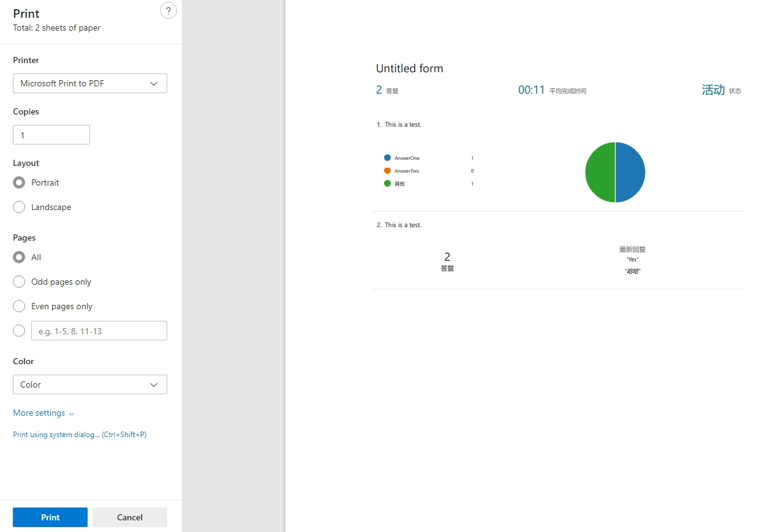Open the Printer dropdown showing Microsoft Print to PDF
This screenshot has width=781, height=532.
[x=90, y=83]
